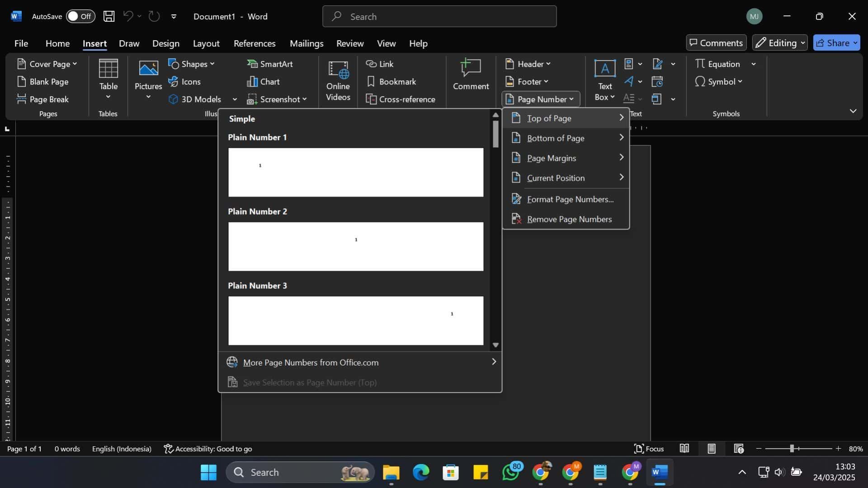
Task: Open More Page Numbers from Office.com
Action: [x=360, y=362]
